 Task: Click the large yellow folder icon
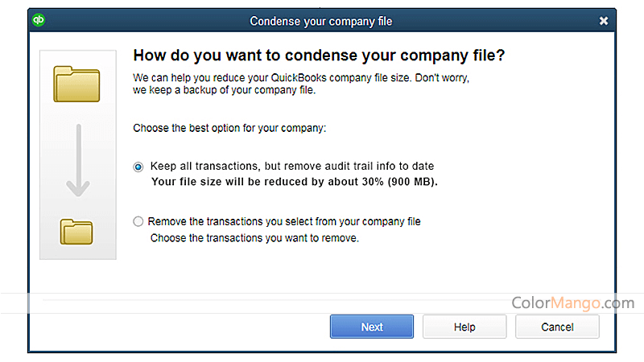click(76, 84)
